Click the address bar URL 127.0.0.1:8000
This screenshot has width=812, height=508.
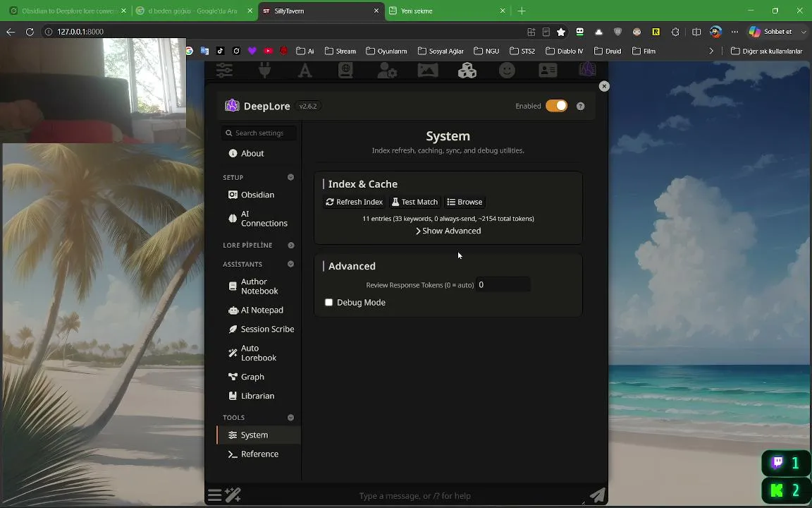pyautogui.click(x=80, y=32)
